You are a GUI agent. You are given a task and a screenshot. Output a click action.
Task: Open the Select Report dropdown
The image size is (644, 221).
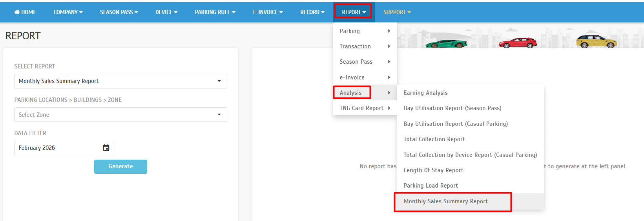pos(120,81)
